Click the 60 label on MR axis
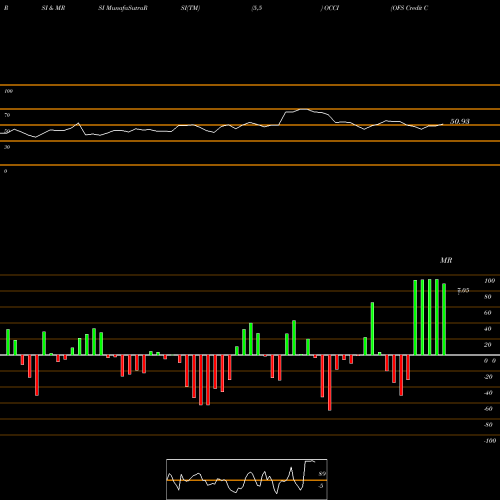This screenshot has height=500, width=500. (x=488, y=313)
